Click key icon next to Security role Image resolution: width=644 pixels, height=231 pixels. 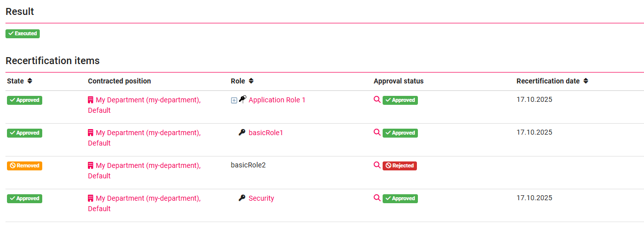point(242,198)
